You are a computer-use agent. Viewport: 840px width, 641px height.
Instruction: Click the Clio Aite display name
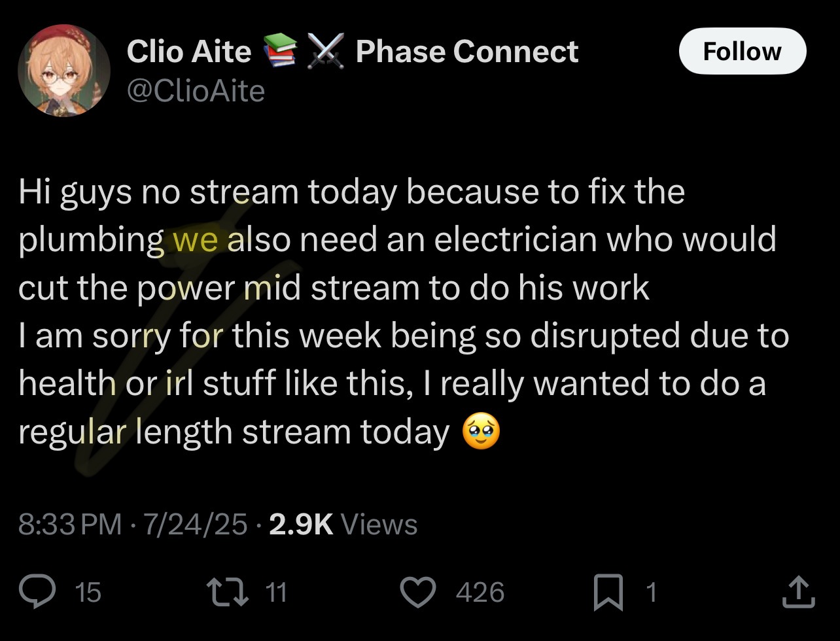(x=188, y=52)
